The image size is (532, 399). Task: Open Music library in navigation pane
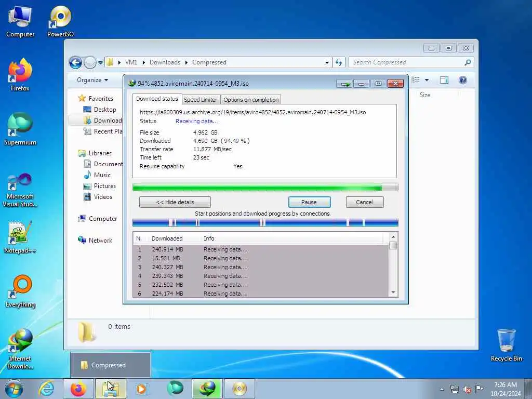coord(102,175)
